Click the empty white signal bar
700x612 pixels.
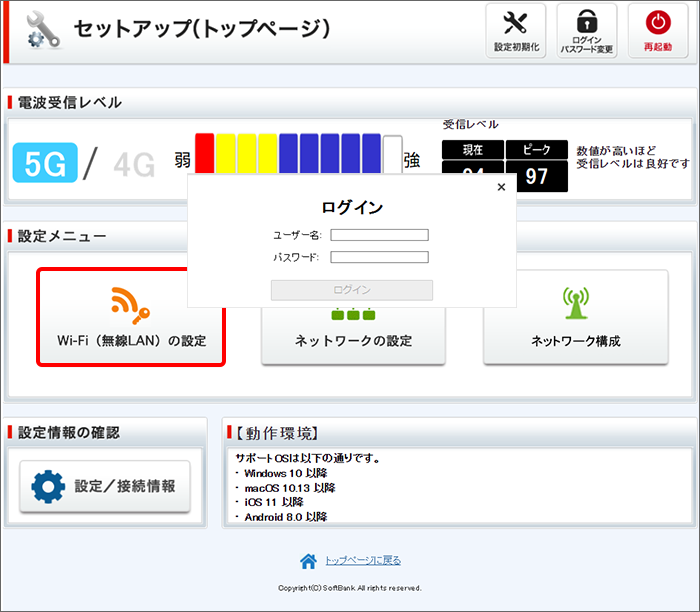coord(393,154)
